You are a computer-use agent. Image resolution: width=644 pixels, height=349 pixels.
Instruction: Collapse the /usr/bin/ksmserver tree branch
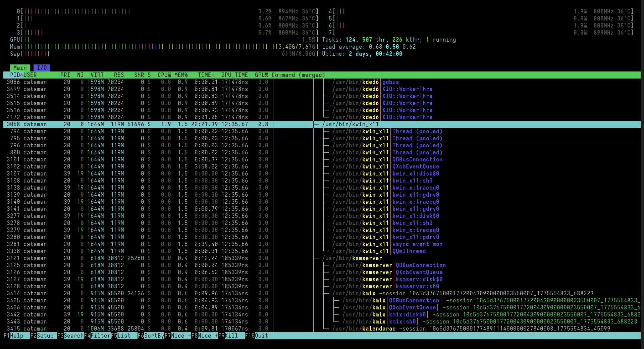point(316,258)
